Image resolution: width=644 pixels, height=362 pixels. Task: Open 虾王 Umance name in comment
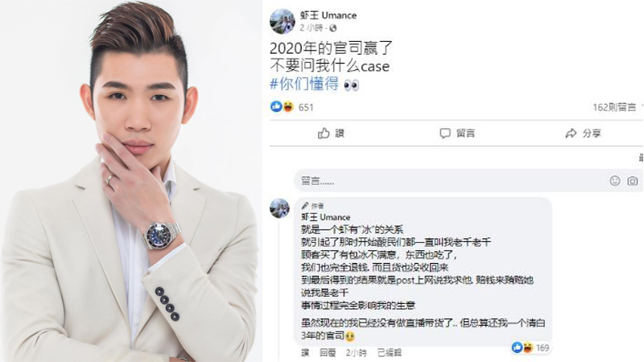coord(326,217)
